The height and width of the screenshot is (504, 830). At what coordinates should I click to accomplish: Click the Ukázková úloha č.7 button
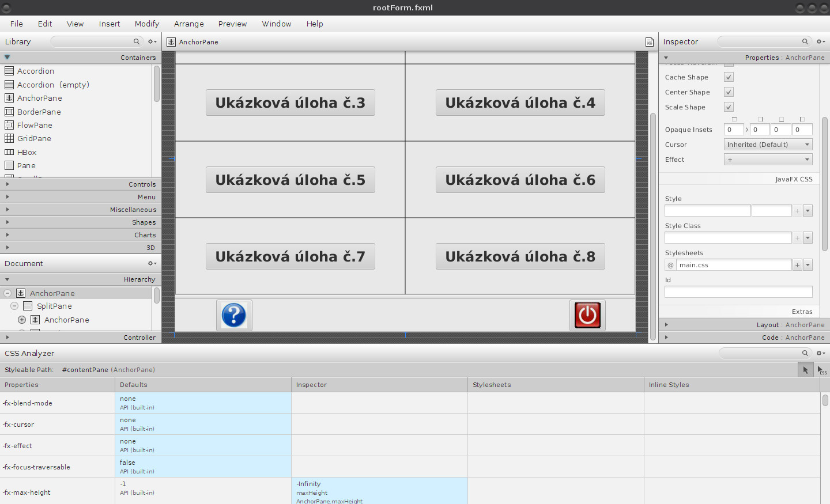[290, 256]
